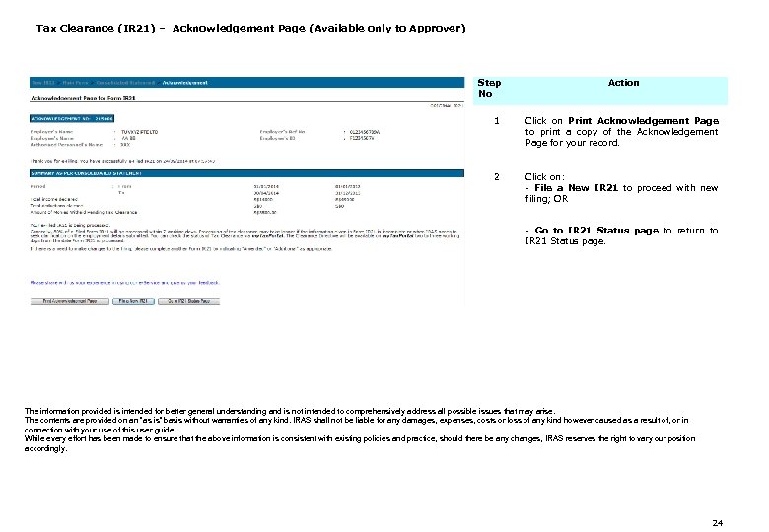Screen dimensions: 769x532
Task: Click the bold 'Go to IR21 Status page' instruction text
Action: 596,231
